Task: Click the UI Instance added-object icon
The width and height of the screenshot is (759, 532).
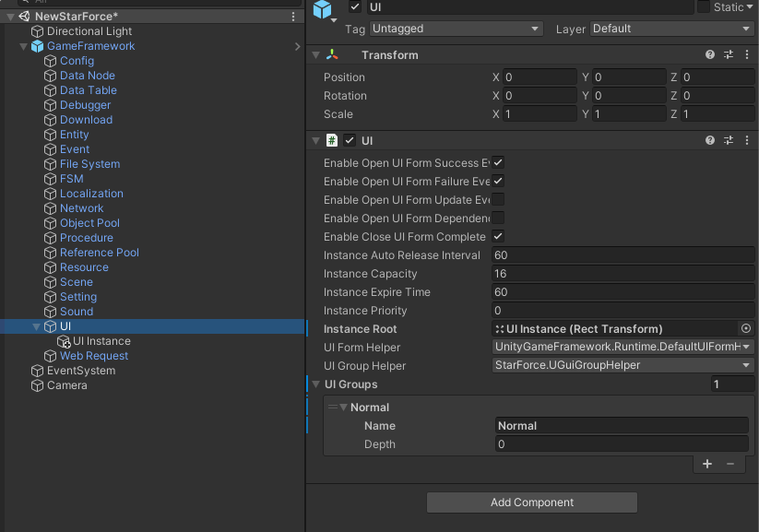Action: tap(64, 342)
